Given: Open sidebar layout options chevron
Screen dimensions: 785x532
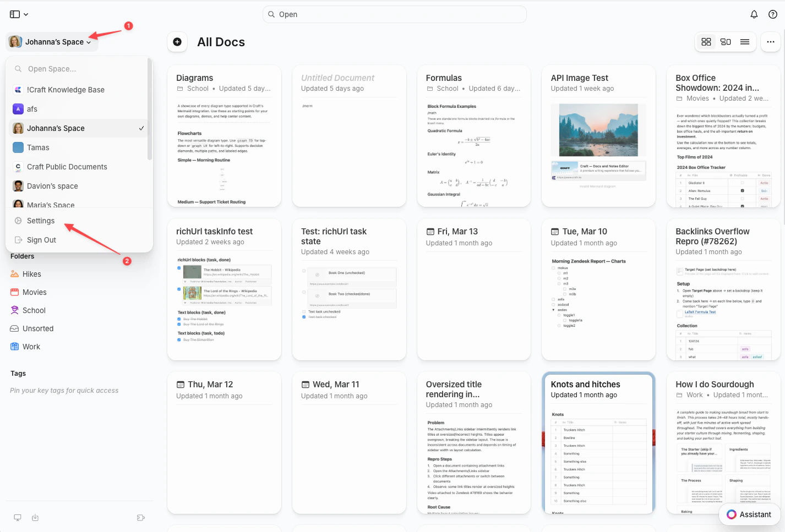Looking at the screenshot, I should (26, 15).
